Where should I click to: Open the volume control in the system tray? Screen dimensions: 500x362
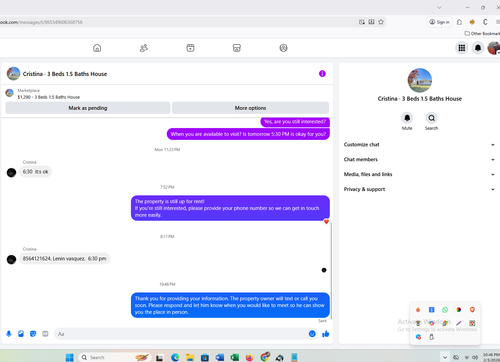point(475,357)
